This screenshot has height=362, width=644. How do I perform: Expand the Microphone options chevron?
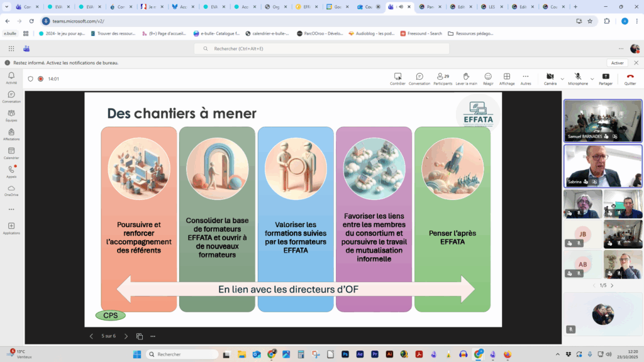pos(593,78)
